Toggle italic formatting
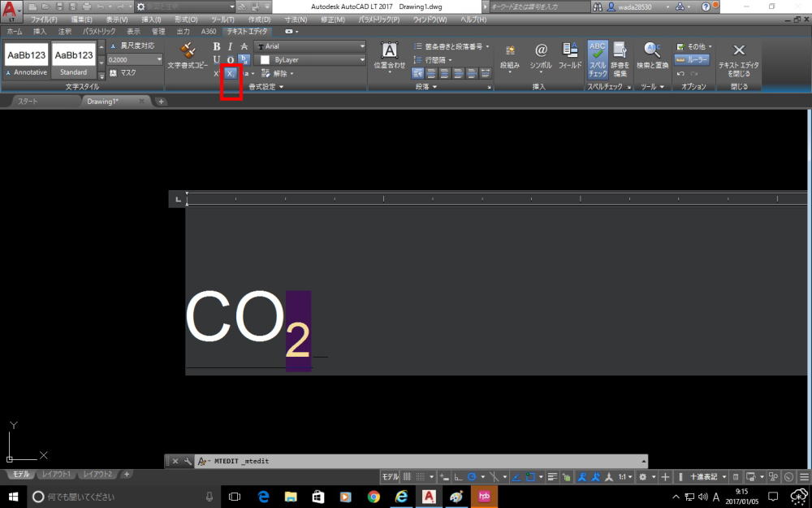 click(x=230, y=46)
